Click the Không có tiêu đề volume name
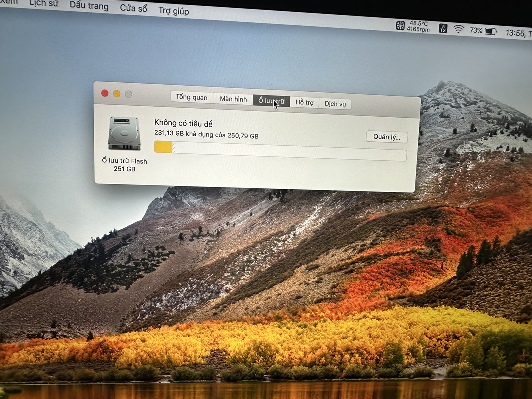The image size is (532, 399). click(183, 123)
